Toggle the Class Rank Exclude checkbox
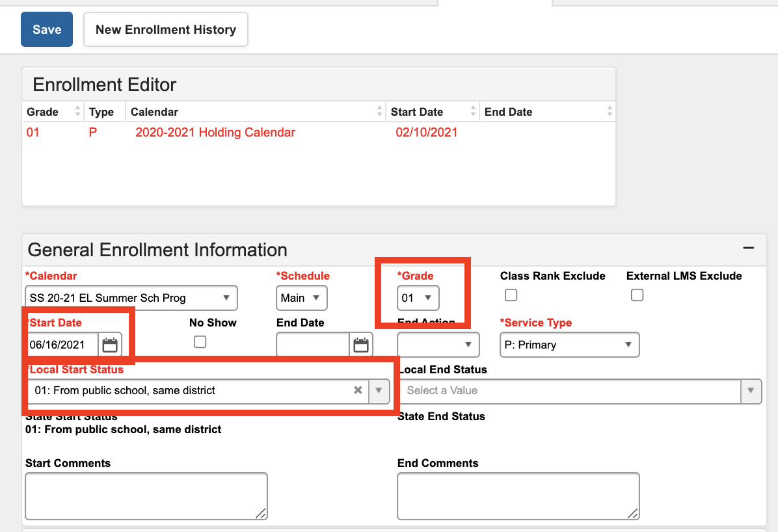 [x=511, y=295]
